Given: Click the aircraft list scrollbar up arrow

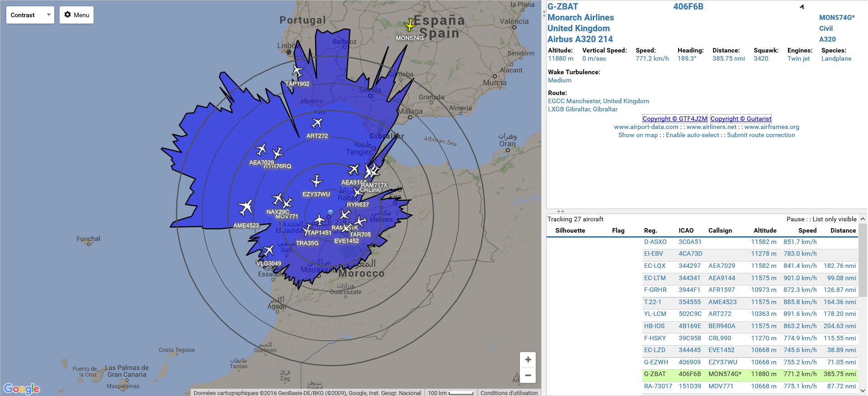Looking at the screenshot, I should point(863,219).
